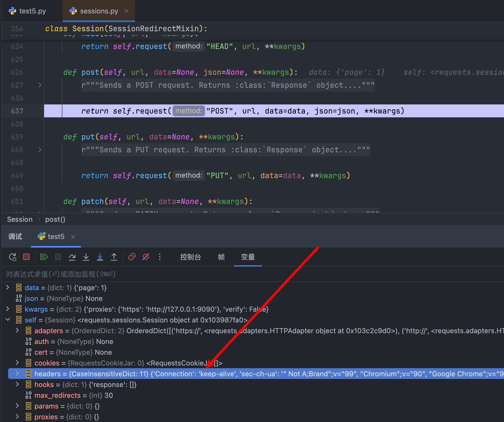Unfold the collapsed docstring at line 627
The width and height of the screenshot is (504, 422).
pyautogui.click(x=40, y=85)
